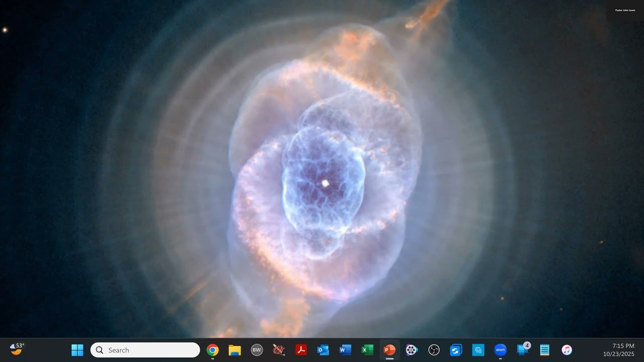
Task: Open Microsoft Excel from the taskbar
Action: pyautogui.click(x=367, y=350)
